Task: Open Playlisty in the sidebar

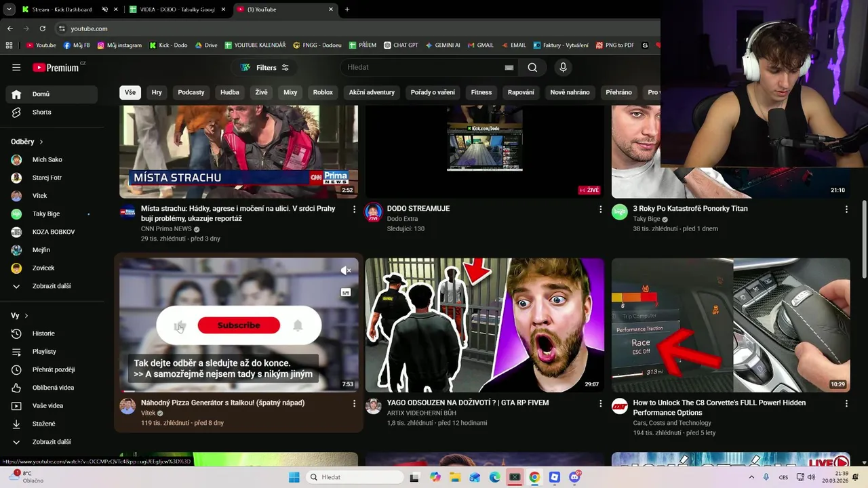Action: tap(52, 352)
